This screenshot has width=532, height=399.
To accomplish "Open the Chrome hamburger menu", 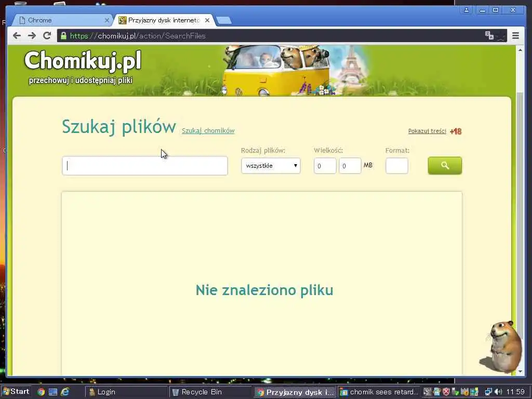I will (515, 36).
